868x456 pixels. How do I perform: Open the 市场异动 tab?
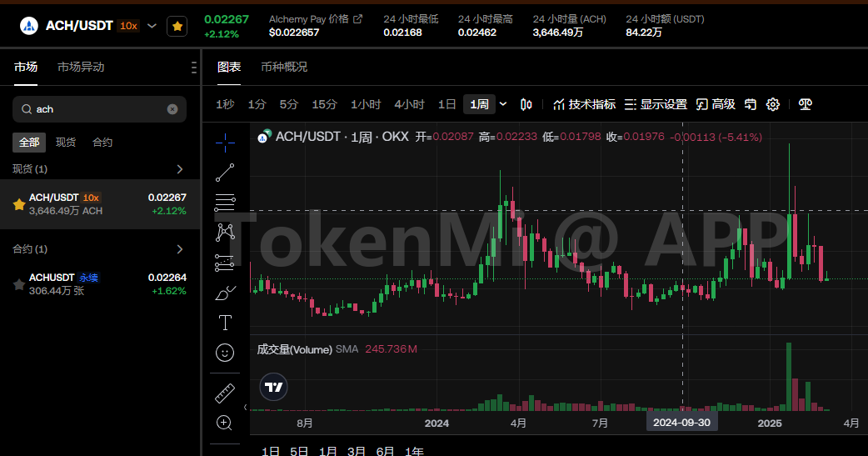81,67
